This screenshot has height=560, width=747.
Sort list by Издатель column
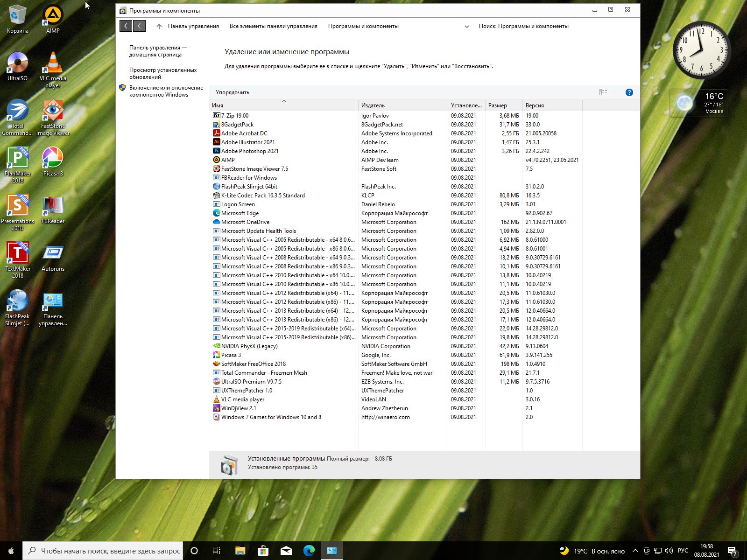click(x=373, y=105)
